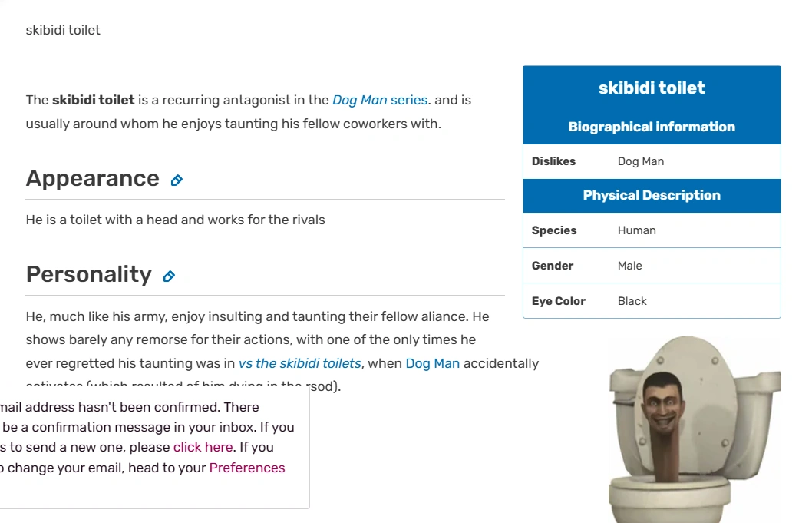Follow the "vs the skibidi toilets" link
812x523 pixels.
(299, 363)
